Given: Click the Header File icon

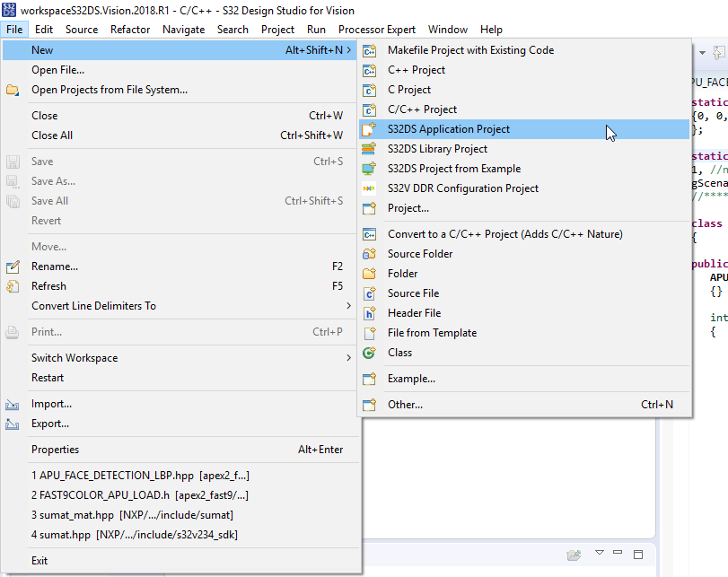Looking at the screenshot, I should (x=369, y=313).
